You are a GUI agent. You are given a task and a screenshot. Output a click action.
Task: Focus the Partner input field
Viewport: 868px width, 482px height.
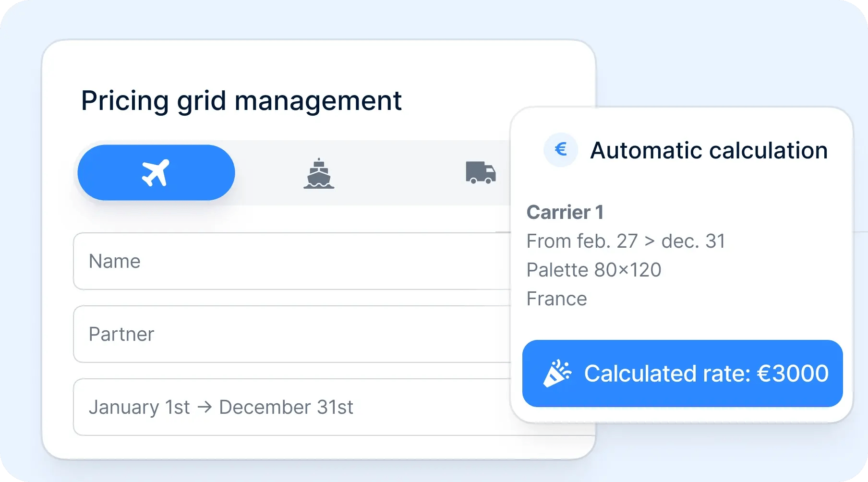(x=292, y=334)
